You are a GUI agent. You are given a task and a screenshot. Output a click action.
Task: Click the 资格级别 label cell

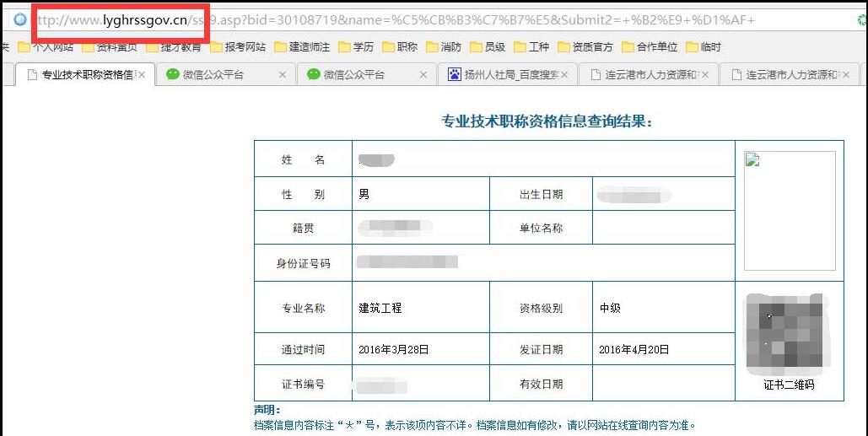click(541, 308)
